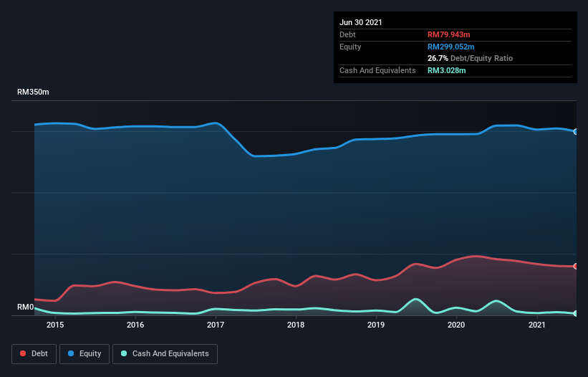
Task: Click the 26.7% Debt/Equity Ratio text
Action: pyautogui.click(x=471, y=58)
